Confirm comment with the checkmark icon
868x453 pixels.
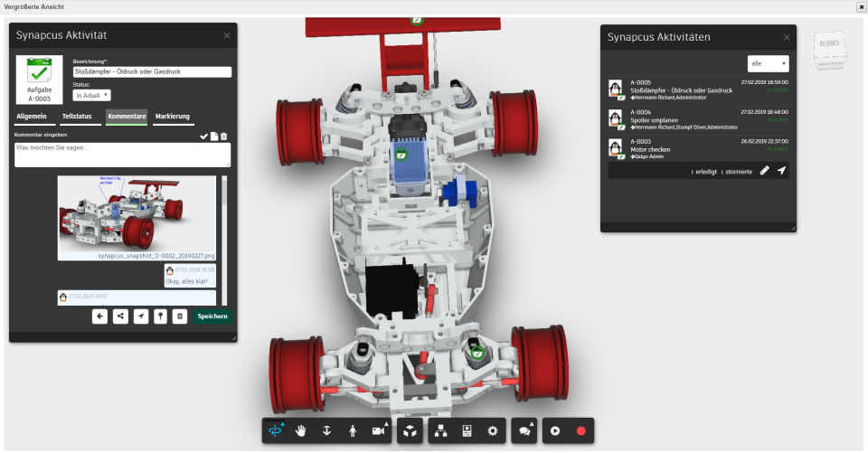[203, 137]
